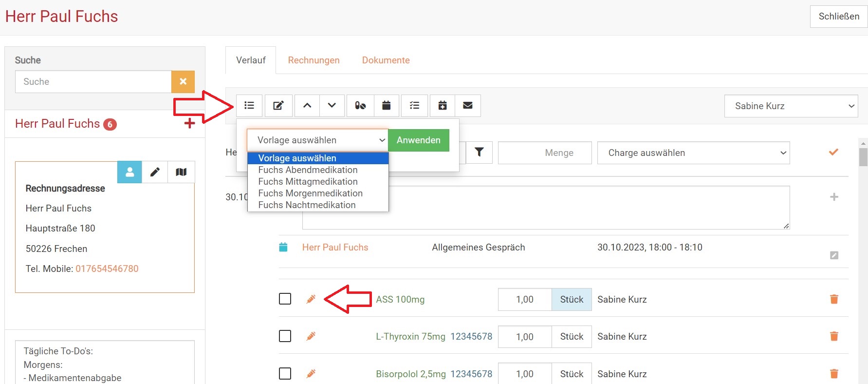
Task: Open the Dokumente tab
Action: click(x=386, y=60)
